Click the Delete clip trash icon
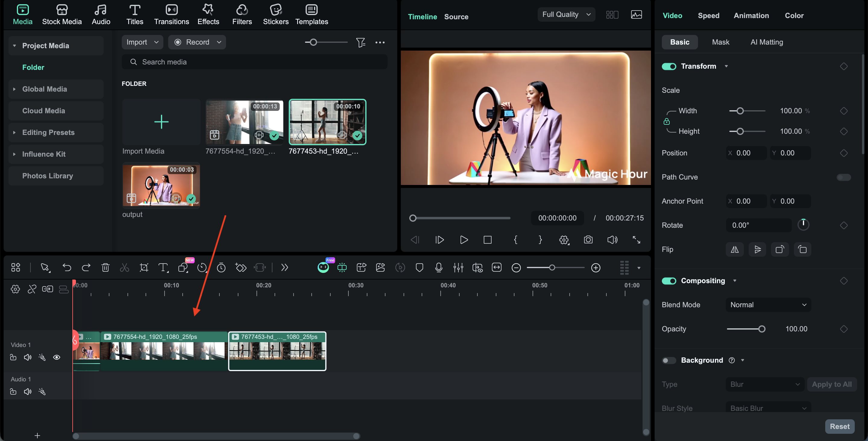Viewport: 868px width, 441px height. (x=105, y=267)
